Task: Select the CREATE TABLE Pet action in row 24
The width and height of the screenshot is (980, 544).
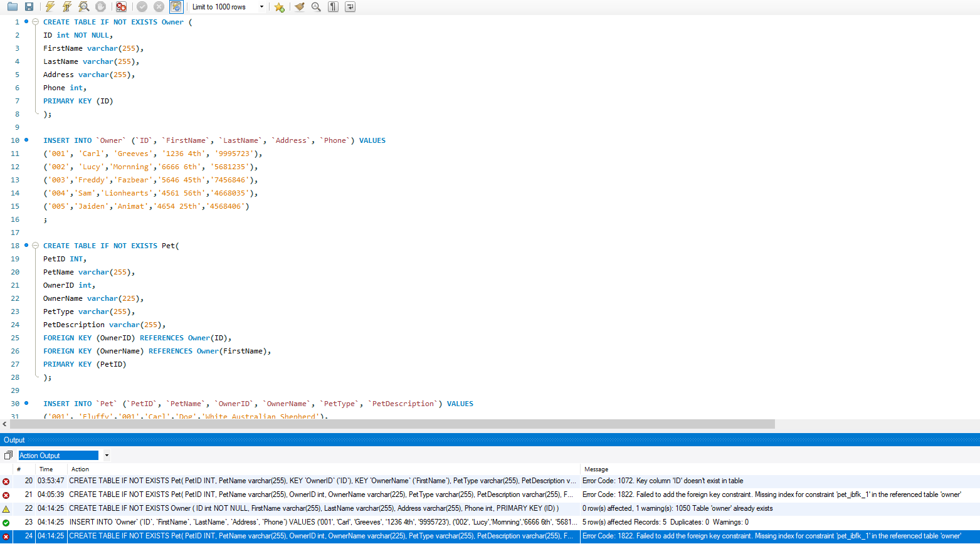Action: tap(321, 536)
